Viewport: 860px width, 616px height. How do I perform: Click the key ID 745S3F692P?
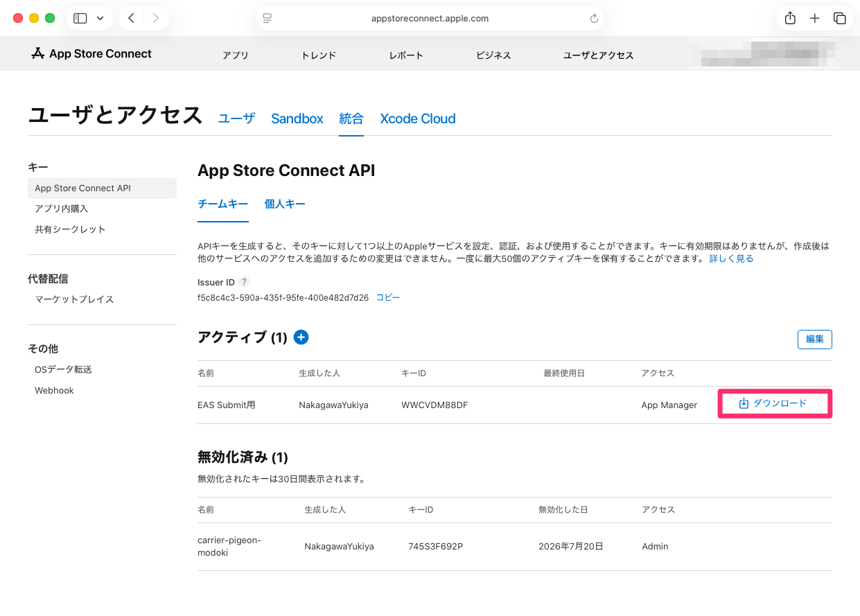pos(436,546)
